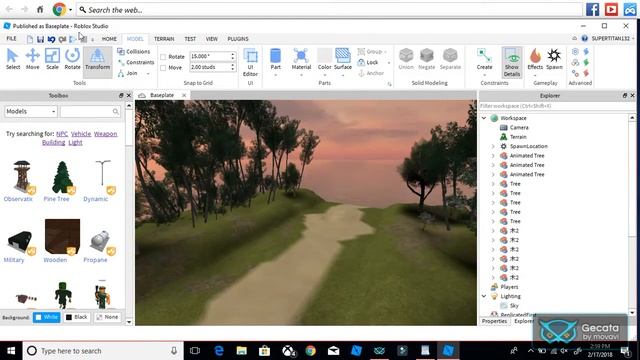This screenshot has width=640, height=360.
Task: Click the Union solid modeling tool
Action: point(406,59)
